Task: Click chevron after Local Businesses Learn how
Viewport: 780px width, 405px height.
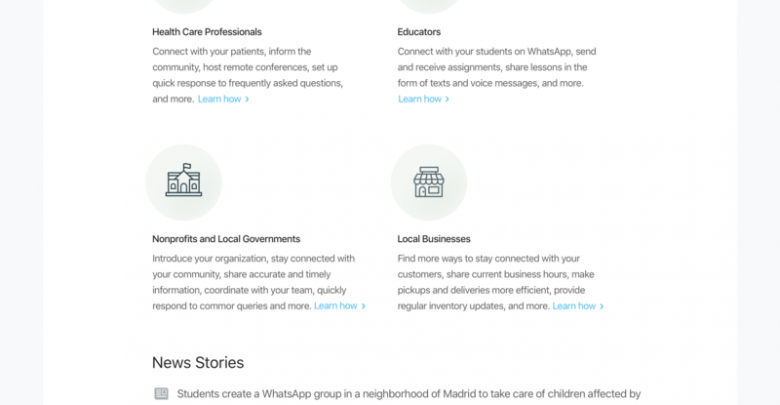Action: click(x=601, y=306)
